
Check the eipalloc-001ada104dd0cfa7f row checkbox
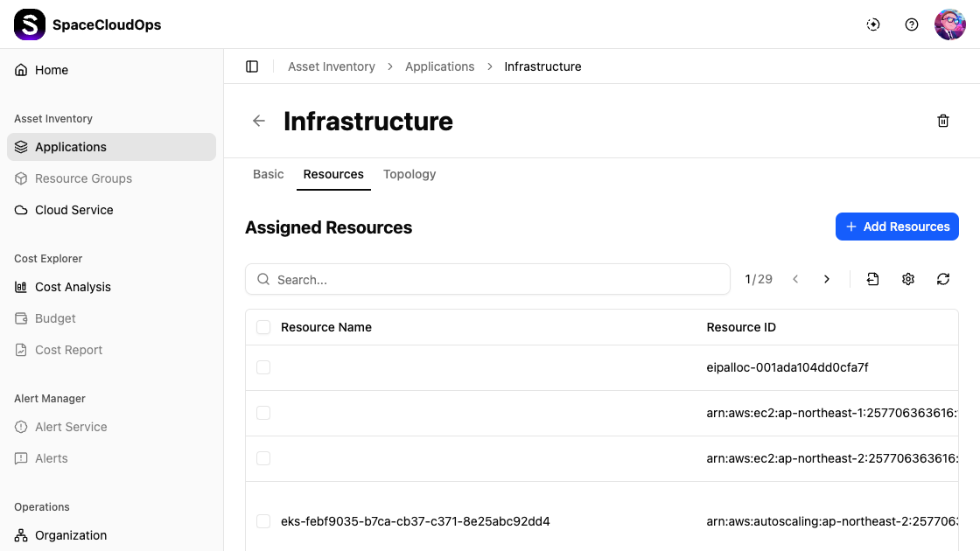[x=263, y=367]
